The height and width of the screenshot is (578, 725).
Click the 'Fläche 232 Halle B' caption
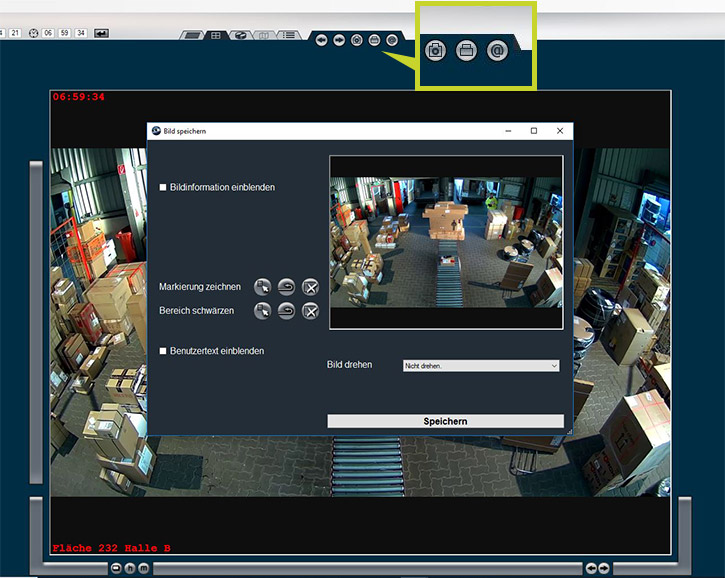pos(111,548)
